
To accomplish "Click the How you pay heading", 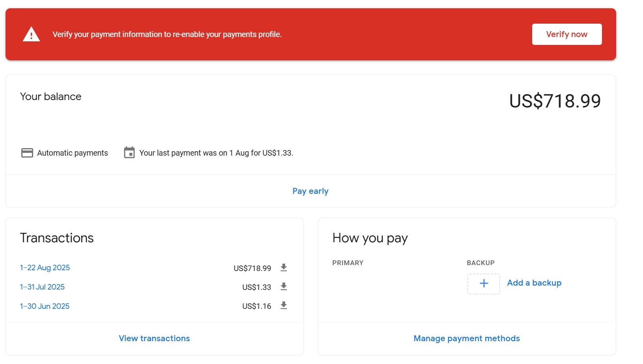I will click(x=370, y=238).
